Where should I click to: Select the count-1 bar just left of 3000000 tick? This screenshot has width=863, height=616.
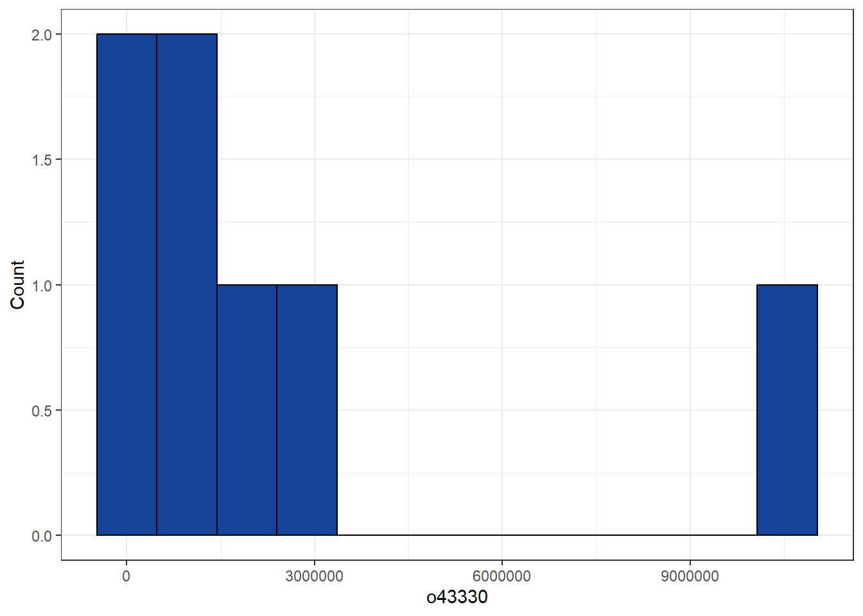click(x=247, y=410)
